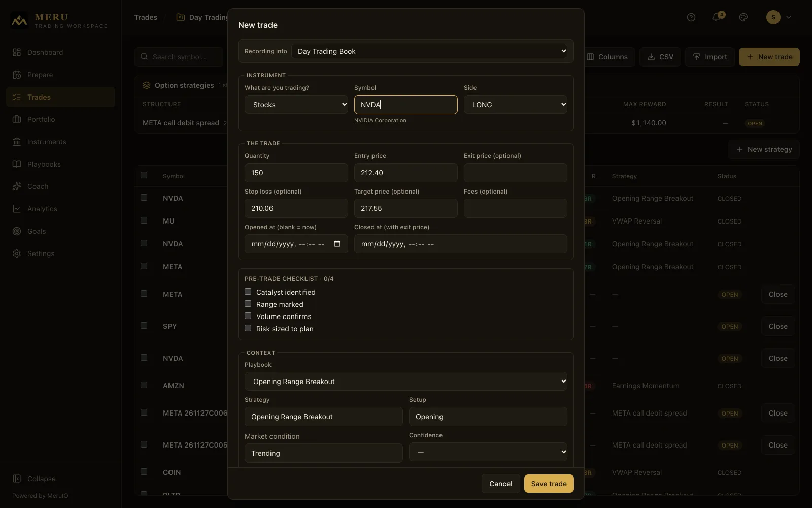Click the Market condition field Trending
The width and height of the screenshot is (812, 508).
(x=324, y=453)
